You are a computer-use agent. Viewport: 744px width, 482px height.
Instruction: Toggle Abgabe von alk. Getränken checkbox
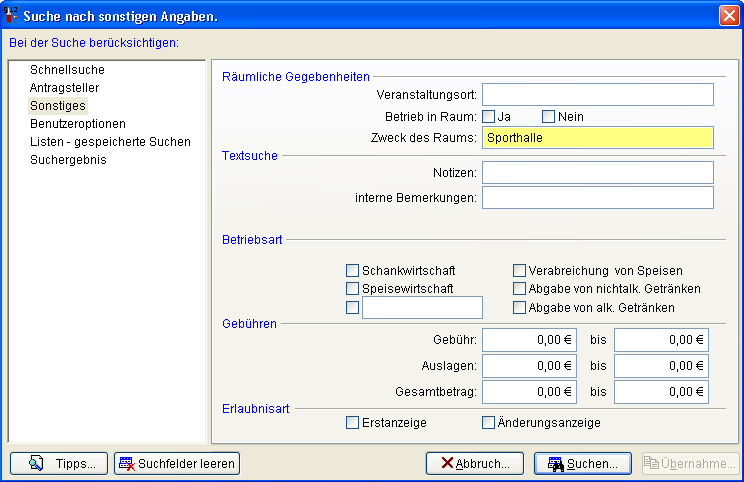tap(520, 307)
